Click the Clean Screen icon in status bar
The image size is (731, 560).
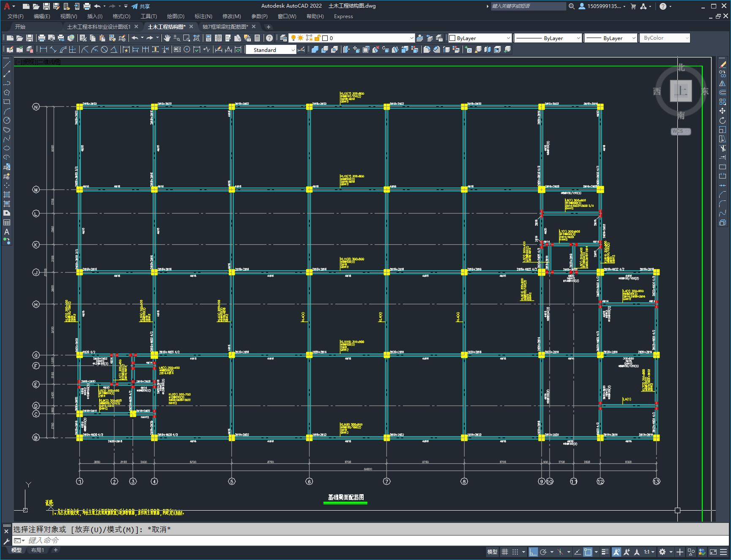[x=713, y=552]
